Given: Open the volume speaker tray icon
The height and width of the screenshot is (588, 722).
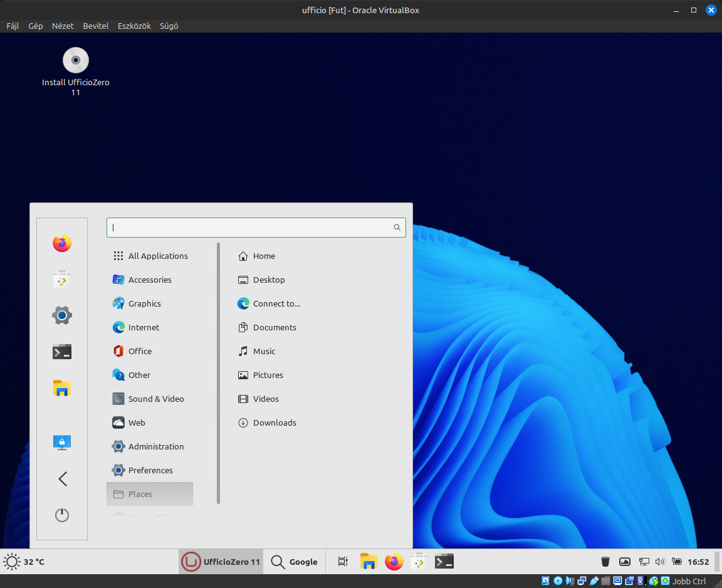Looking at the screenshot, I should [x=661, y=562].
